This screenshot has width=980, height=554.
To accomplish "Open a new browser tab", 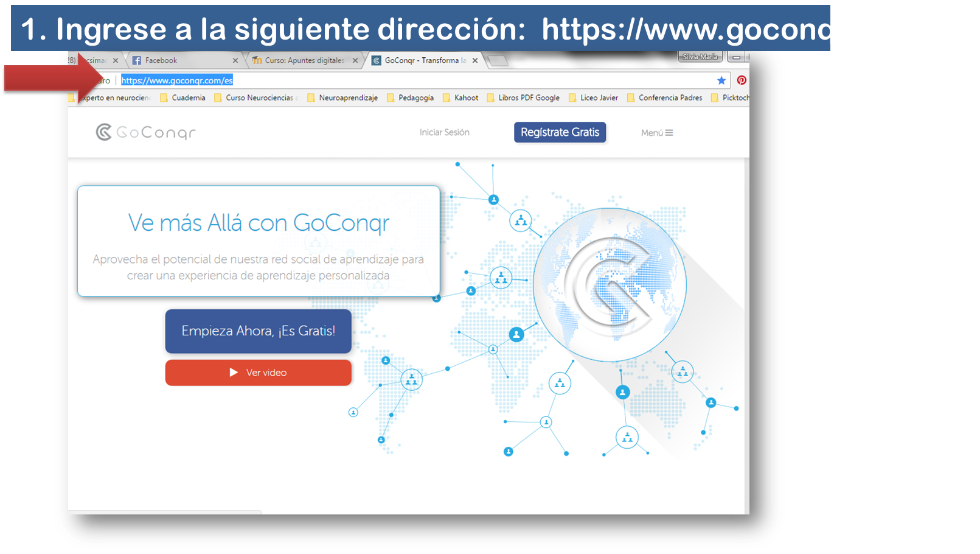I will [498, 60].
